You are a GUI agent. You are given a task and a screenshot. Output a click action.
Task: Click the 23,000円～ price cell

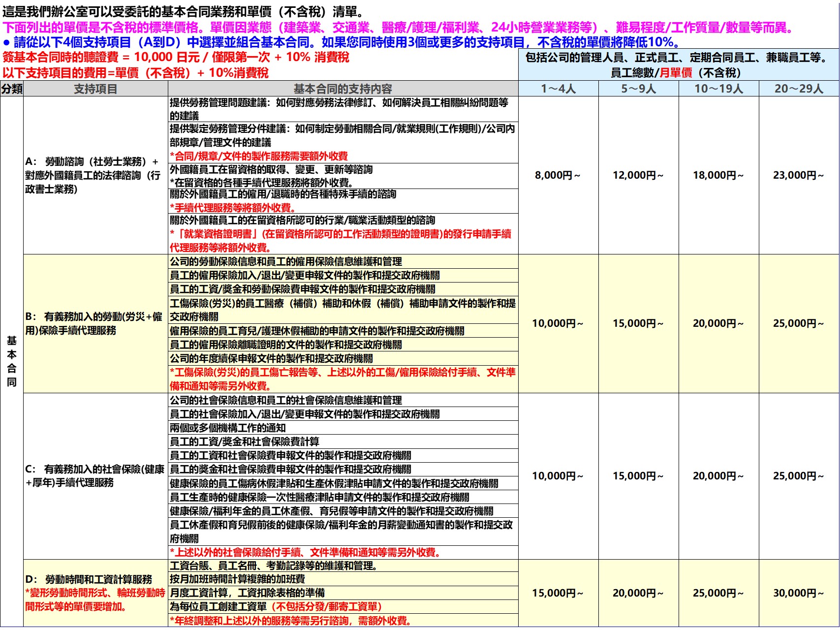799,175
